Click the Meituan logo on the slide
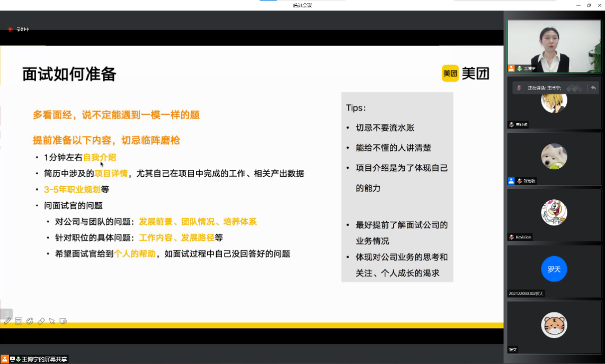 [465, 74]
